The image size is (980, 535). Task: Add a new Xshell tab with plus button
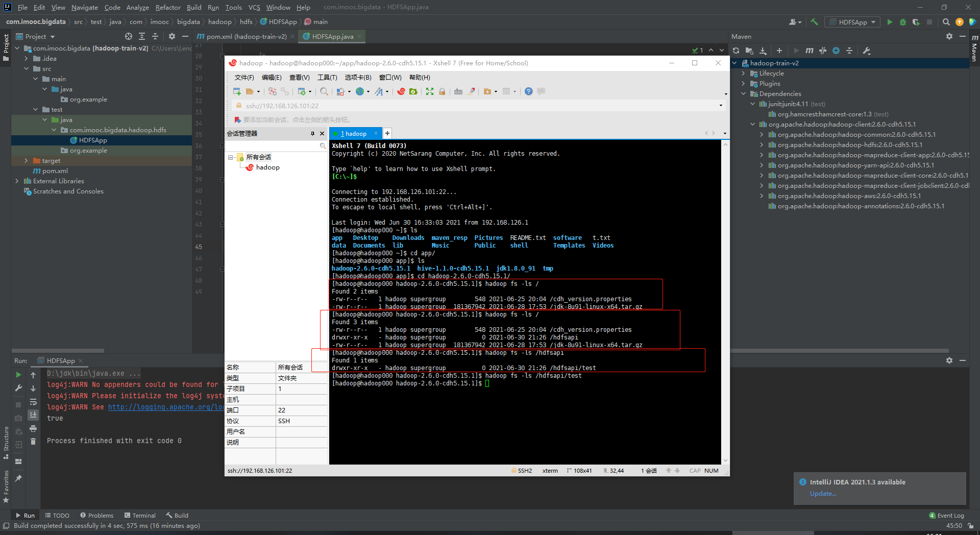(387, 133)
